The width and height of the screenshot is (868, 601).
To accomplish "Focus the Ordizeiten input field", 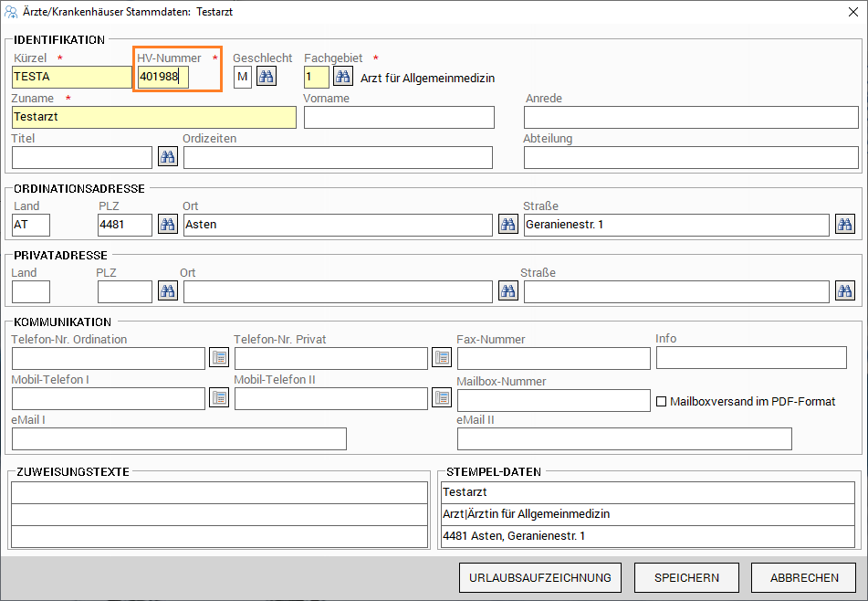I will click(338, 157).
